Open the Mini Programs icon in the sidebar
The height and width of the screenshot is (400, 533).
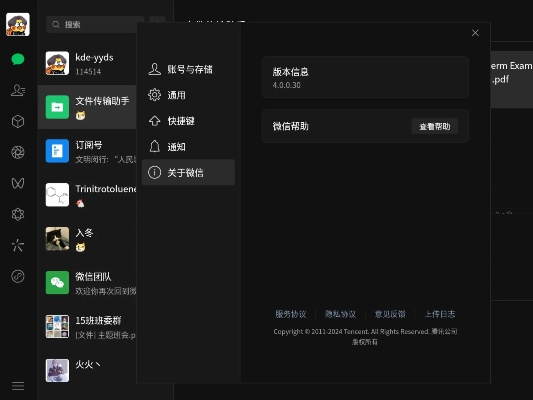[18, 276]
